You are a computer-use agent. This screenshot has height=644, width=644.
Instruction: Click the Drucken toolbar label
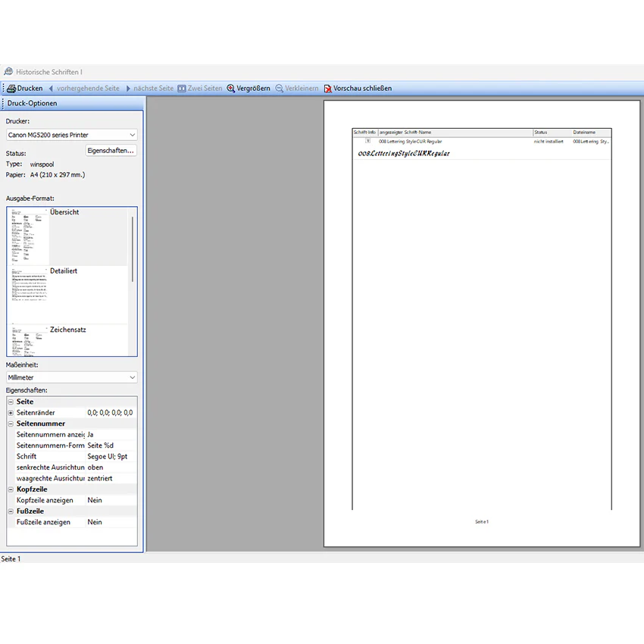pyautogui.click(x=30, y=89)
